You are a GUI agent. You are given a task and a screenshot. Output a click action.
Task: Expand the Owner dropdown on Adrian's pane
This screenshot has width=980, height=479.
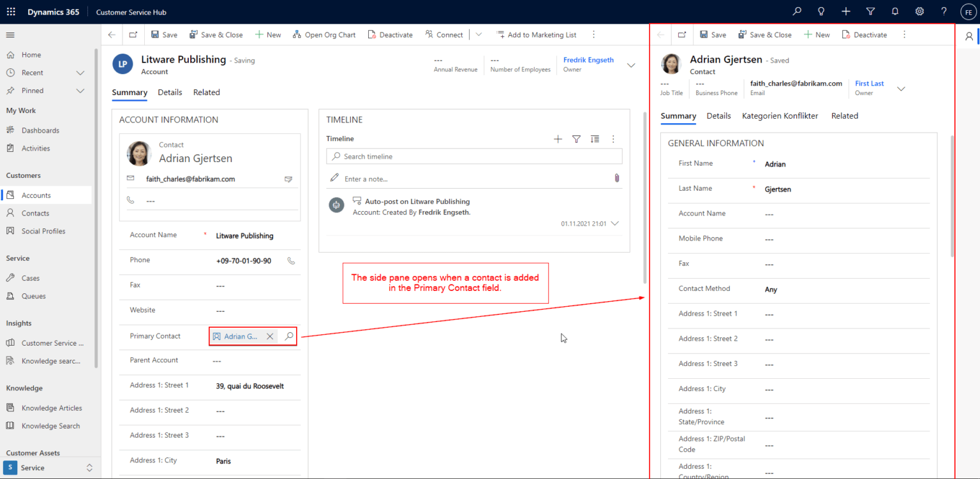pos(901,89)
